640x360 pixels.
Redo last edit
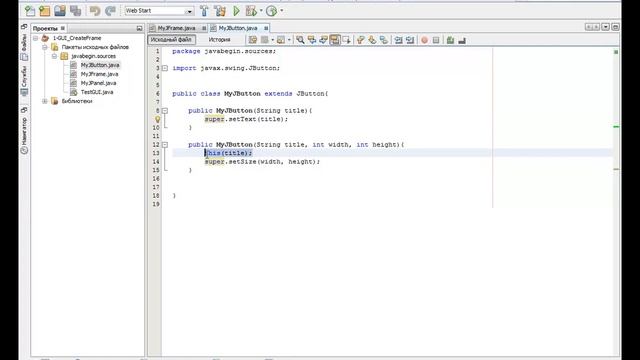click(110, 11)
